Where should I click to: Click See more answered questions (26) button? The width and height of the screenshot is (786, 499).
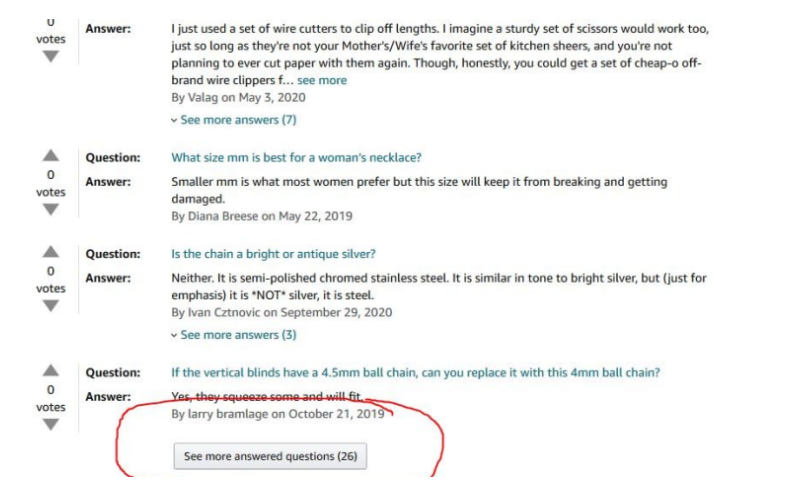[270, 456]
